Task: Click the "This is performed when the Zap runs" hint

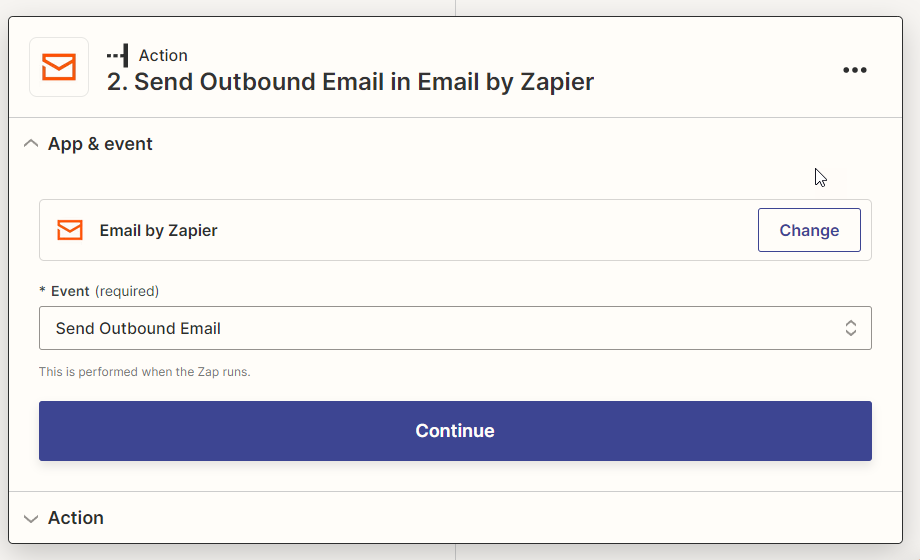Action: point(144,372)
